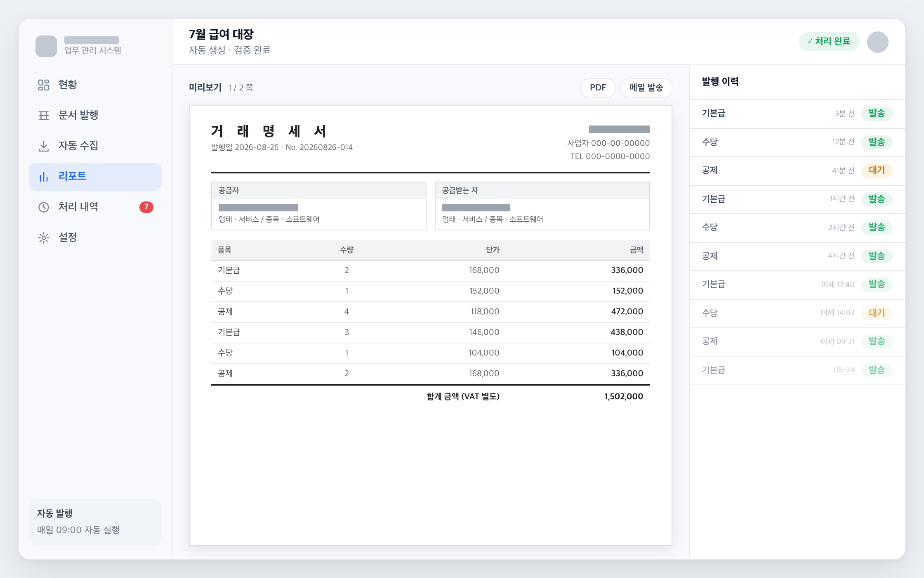Open 수당 history row from 2시간 전
The image size is (924, 578).
pos(797,227)
